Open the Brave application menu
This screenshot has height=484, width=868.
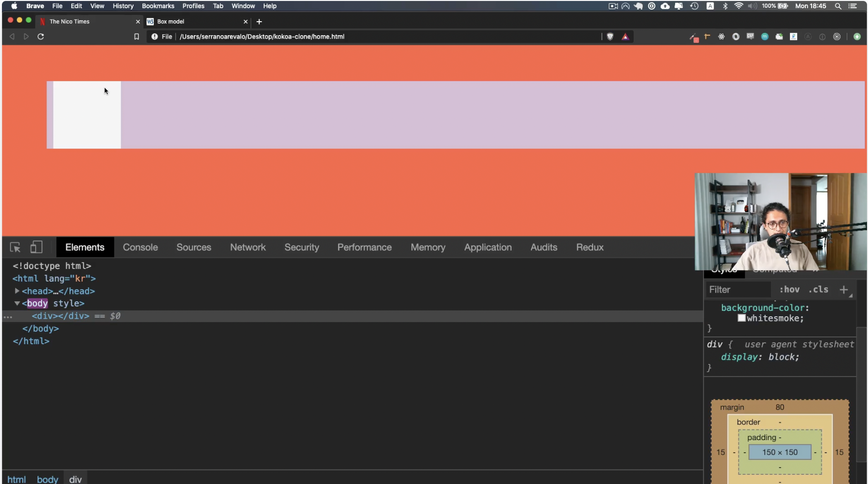[x=35, y=6]
